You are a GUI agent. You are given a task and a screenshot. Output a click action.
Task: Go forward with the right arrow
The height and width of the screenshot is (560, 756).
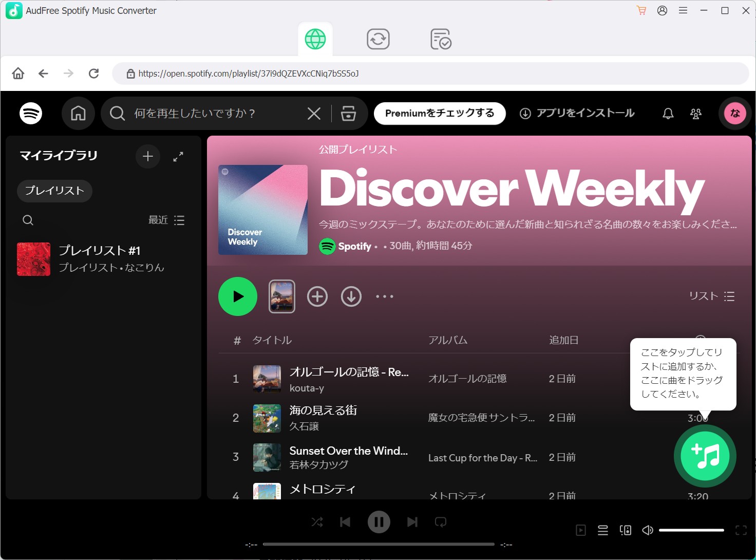(x=68, y=73)
